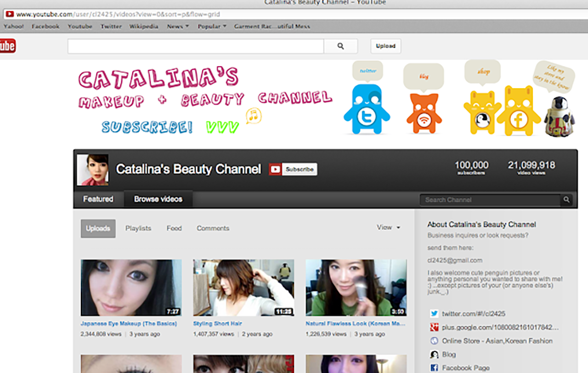Click the channel search magnifier icon
The image size is (588, 373).
(x=566, y=200)
